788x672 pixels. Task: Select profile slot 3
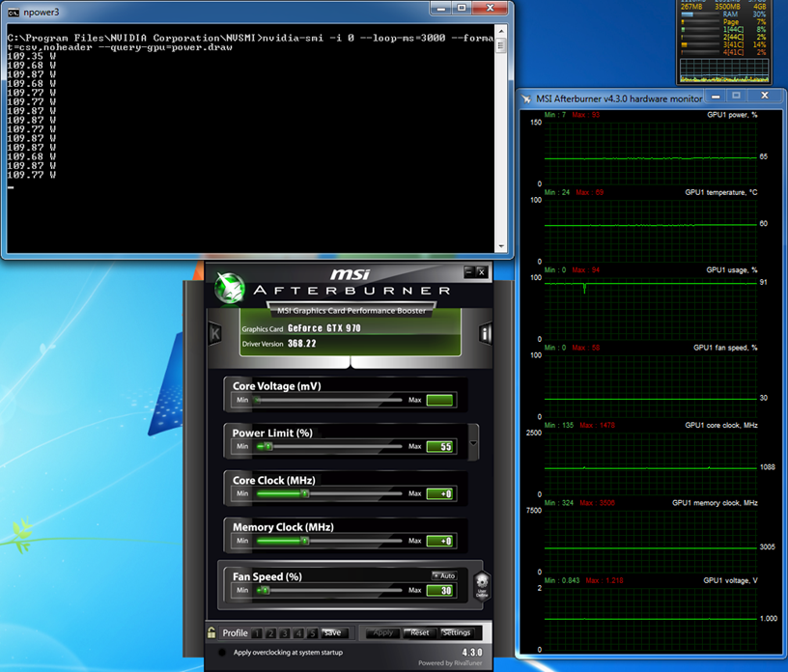point(285,633)
